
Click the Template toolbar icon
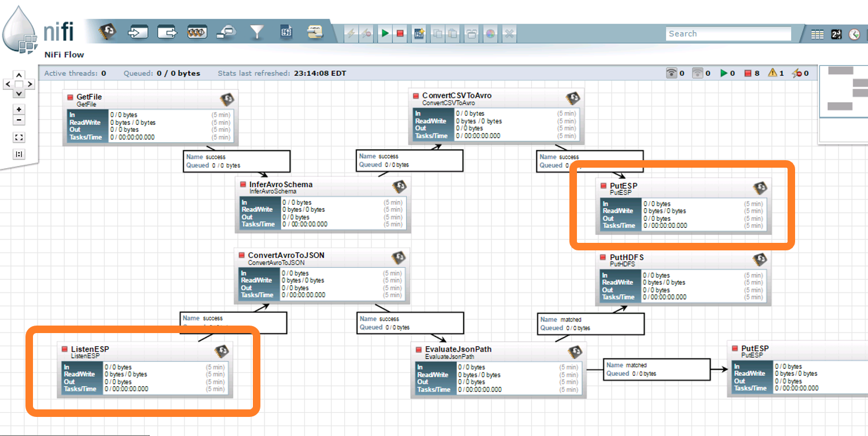pos(286,32)
